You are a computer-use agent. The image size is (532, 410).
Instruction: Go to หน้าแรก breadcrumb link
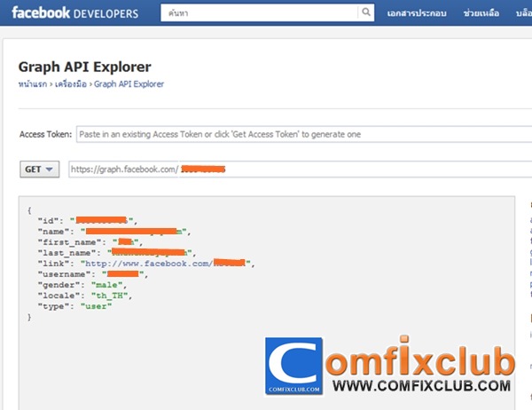[33, 84]
